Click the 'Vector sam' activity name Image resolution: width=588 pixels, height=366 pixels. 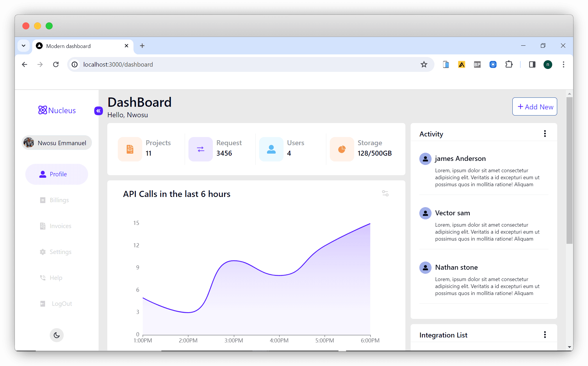pyautogui.click(x=452, y=213)
